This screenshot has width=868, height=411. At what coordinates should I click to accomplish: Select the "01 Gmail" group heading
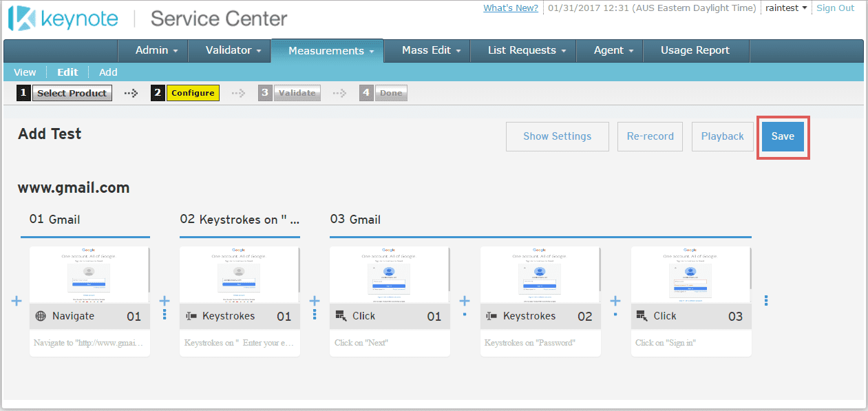tap(54, 220)
